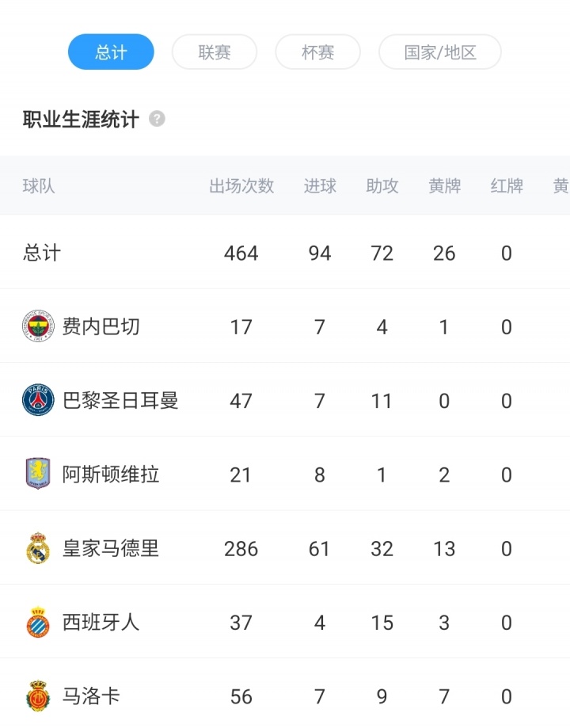Viewport: 570px width, 728px height.
Task: Open the 皇家马德里 team name link
Action: [111, 548]
